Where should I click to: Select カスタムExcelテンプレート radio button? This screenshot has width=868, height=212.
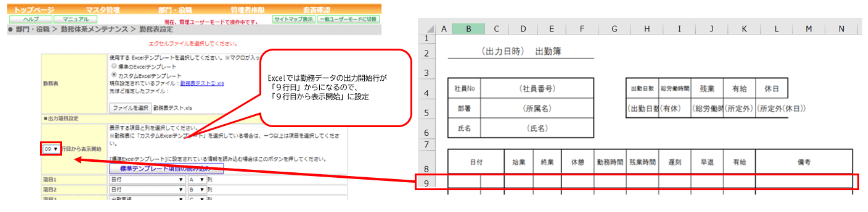tap(114, 74)
